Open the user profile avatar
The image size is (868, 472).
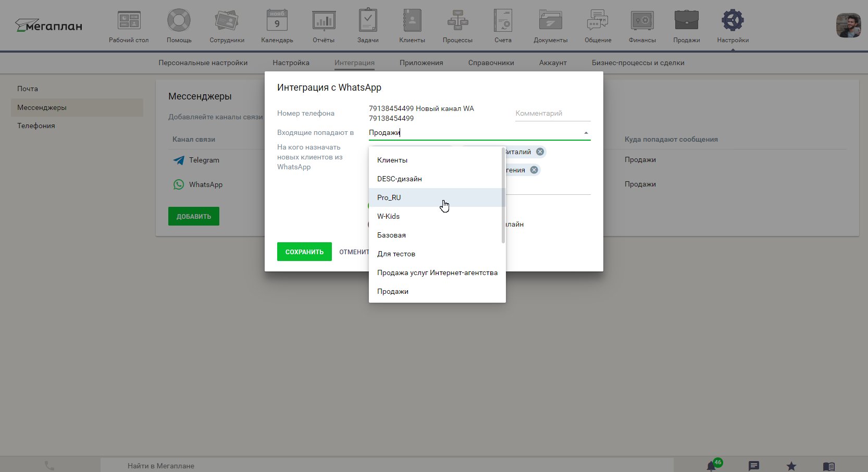click(849, 26)
